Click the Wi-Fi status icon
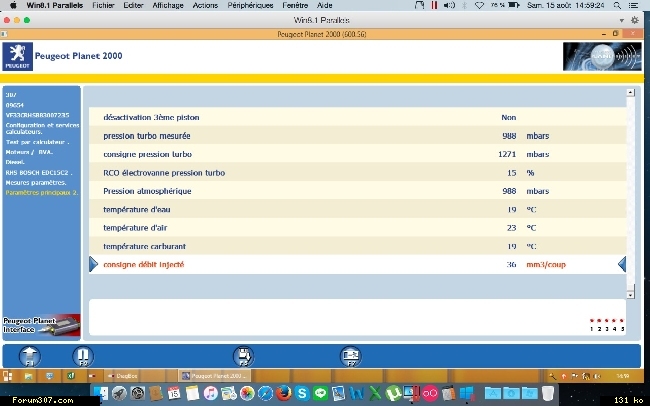Screen dimensions: 650x406 tap(479, 5)
